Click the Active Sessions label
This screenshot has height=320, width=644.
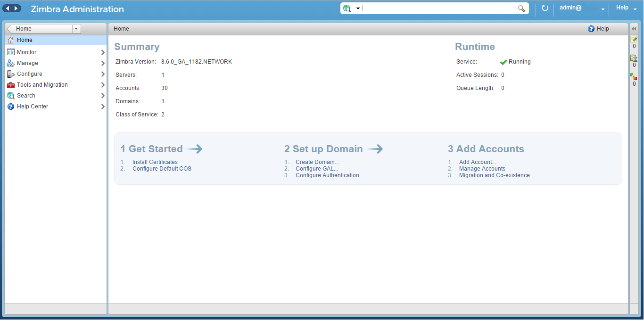click(x=477, y=75)
